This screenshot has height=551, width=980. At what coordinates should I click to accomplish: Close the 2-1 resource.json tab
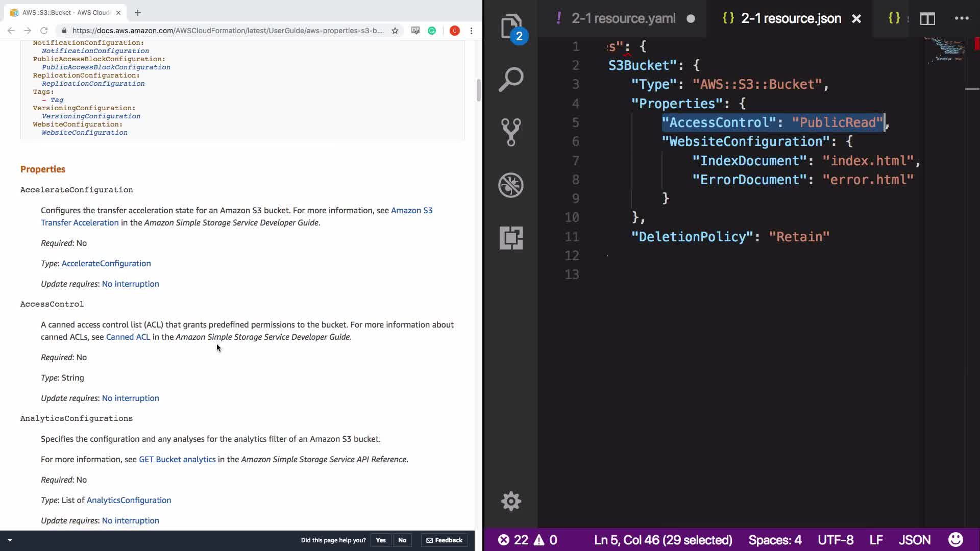click(x=856, y=19)
